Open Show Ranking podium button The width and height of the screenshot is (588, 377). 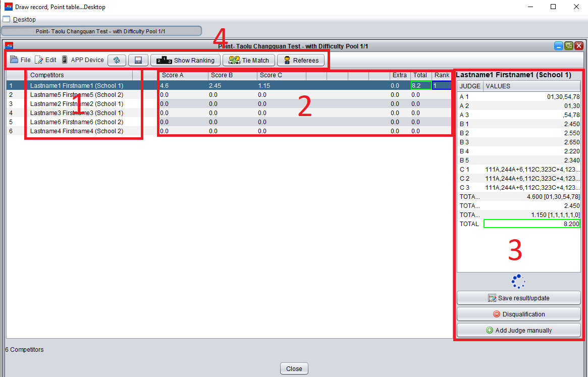(x=186, y=60)
